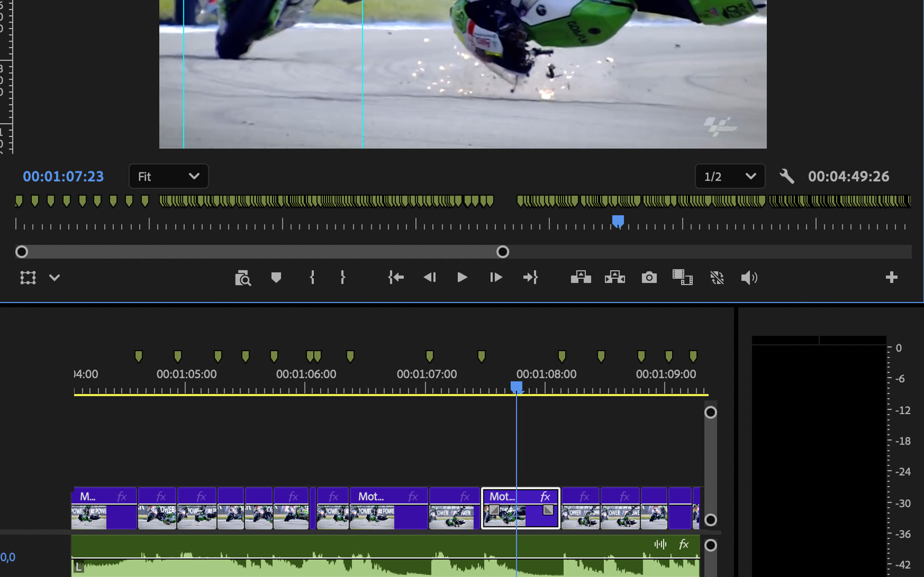
Task: Open the Button Editor plus icon
Action: [x=892, y=277]
